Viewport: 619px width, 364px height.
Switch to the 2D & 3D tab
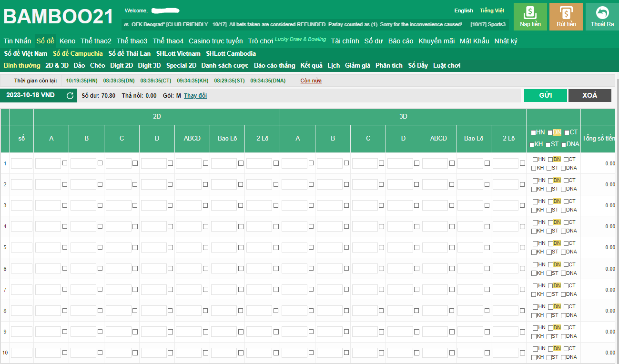57,65
